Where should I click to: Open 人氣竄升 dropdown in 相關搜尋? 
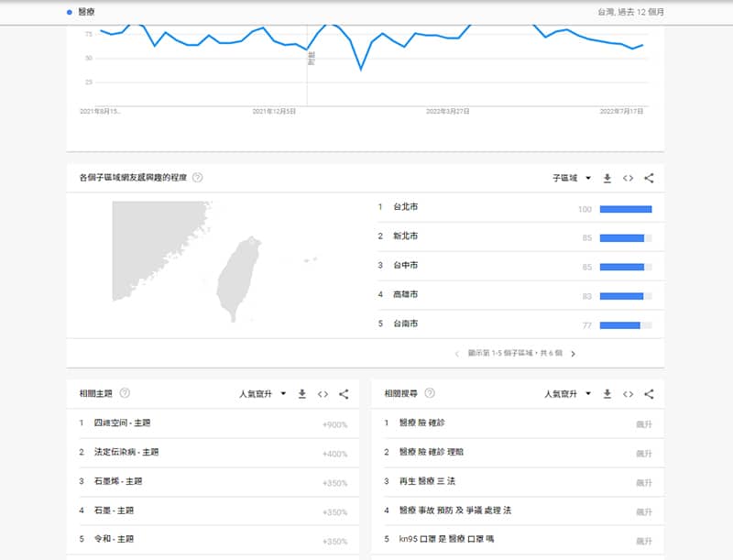[x=568, y=394]
